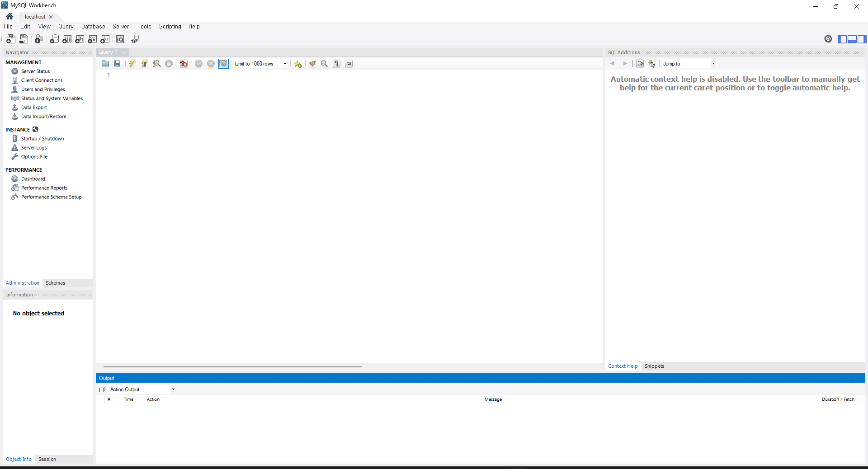Viewport: 868px width, 469px height.
Task: Go to the Workbench home screen
Action: [x=9, y=16]
